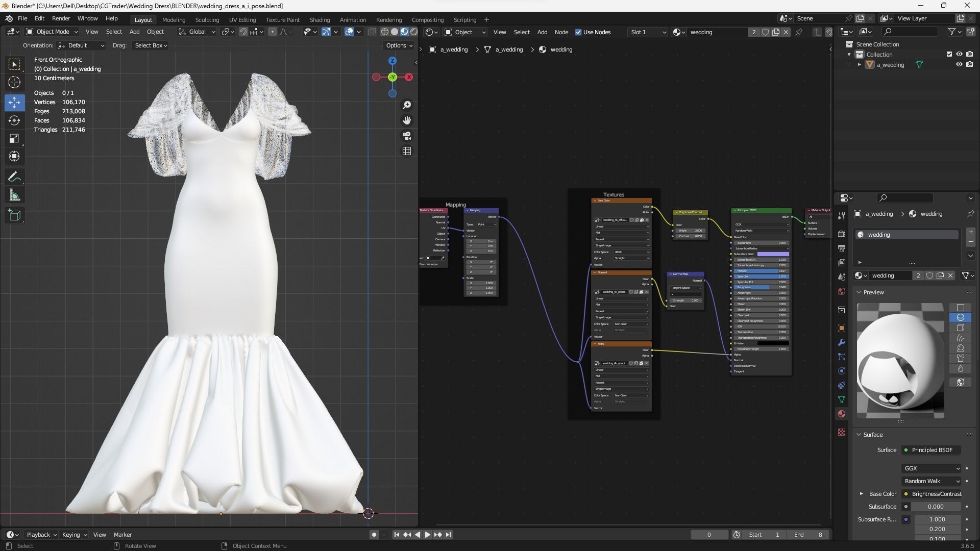Viewport: 980px width, 551px height.
Task: Activate the Scale tool
Action: [x=14, y=139]
